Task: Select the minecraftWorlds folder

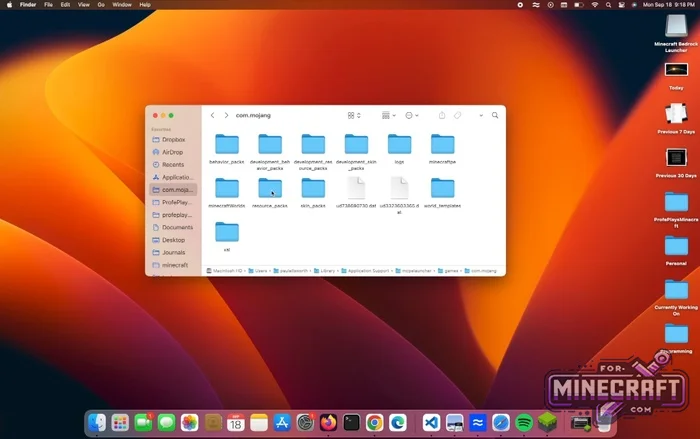Action: pos(227,188)
